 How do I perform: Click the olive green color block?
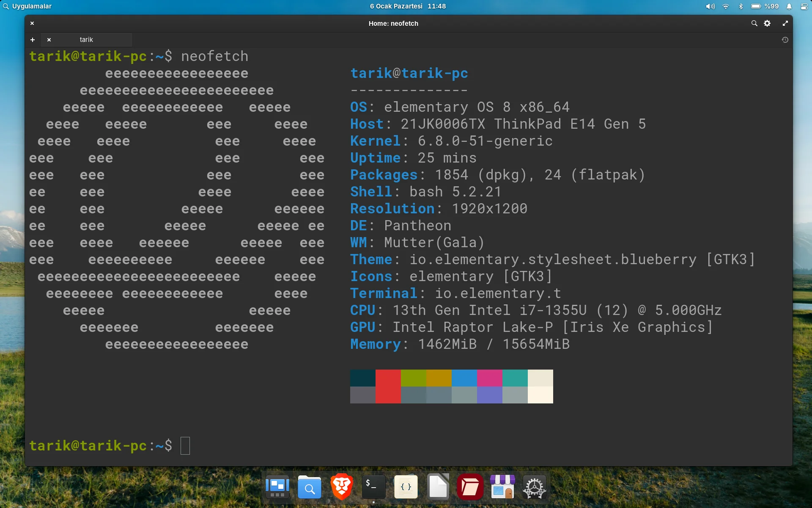[414, 378]
